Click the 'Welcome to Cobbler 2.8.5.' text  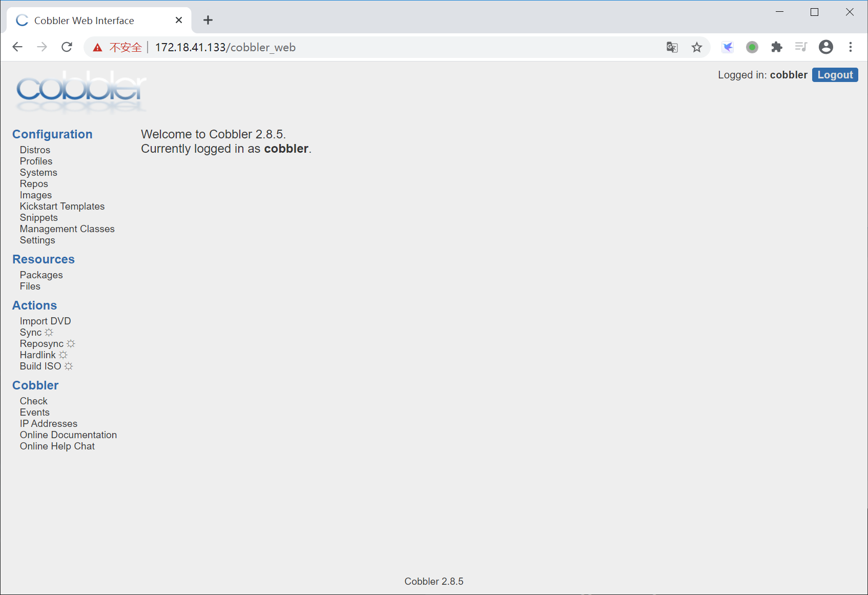(213, 134)
